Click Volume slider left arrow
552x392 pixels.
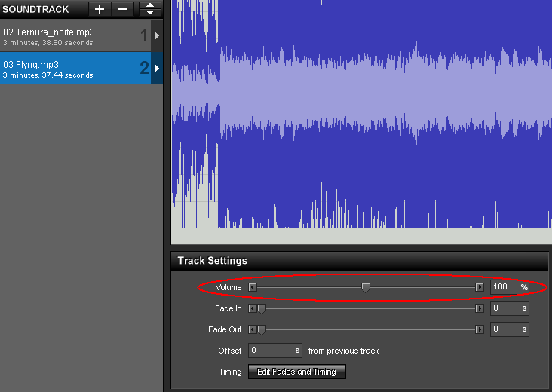pos(253,287)
